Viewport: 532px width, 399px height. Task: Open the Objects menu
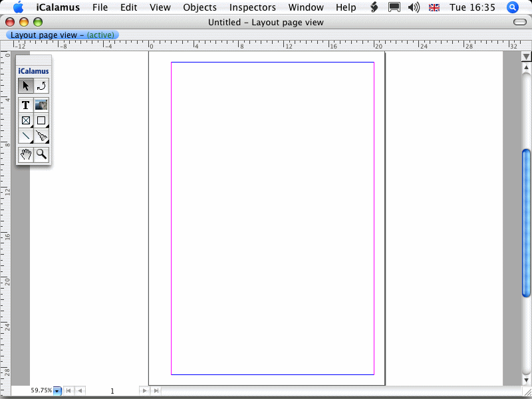(199, 7)
